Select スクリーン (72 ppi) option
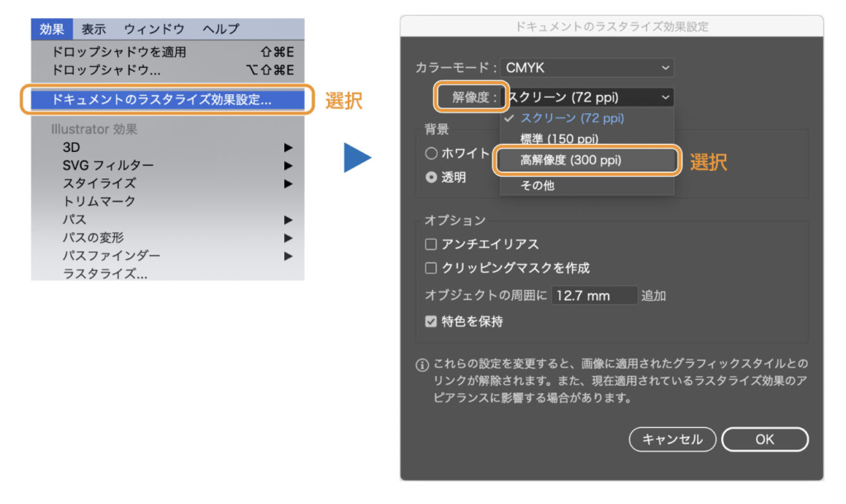Screen dimensions: 846x504 pyautogui.click(x=587, y=118)
